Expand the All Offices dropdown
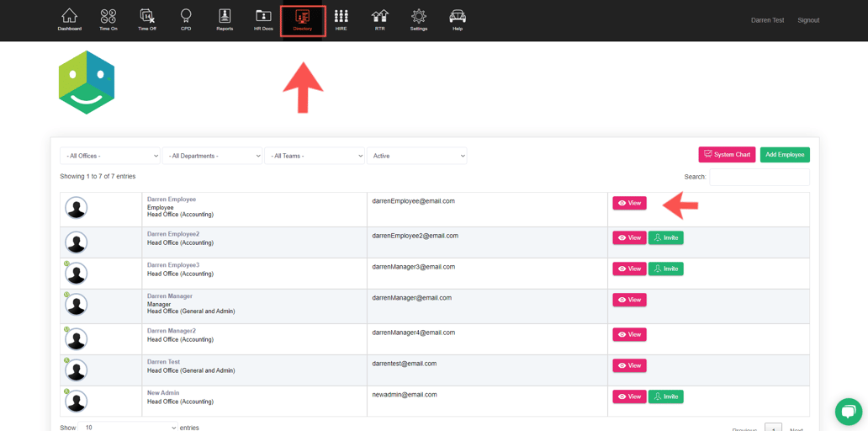The height and width of the screenshot is (431, 868). point(110,156)
